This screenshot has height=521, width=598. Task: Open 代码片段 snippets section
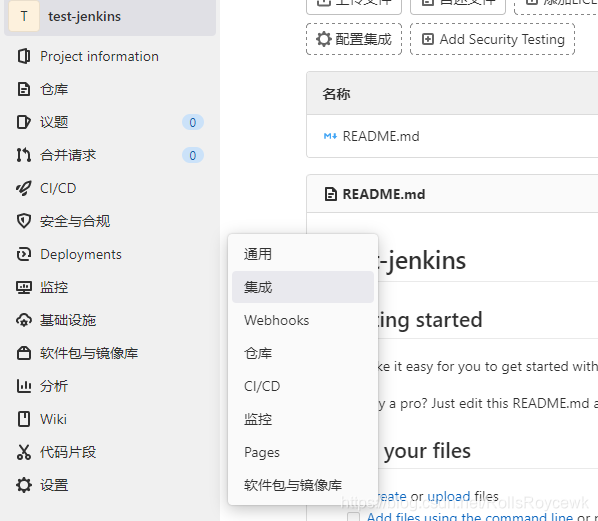(x=111, y=452)
